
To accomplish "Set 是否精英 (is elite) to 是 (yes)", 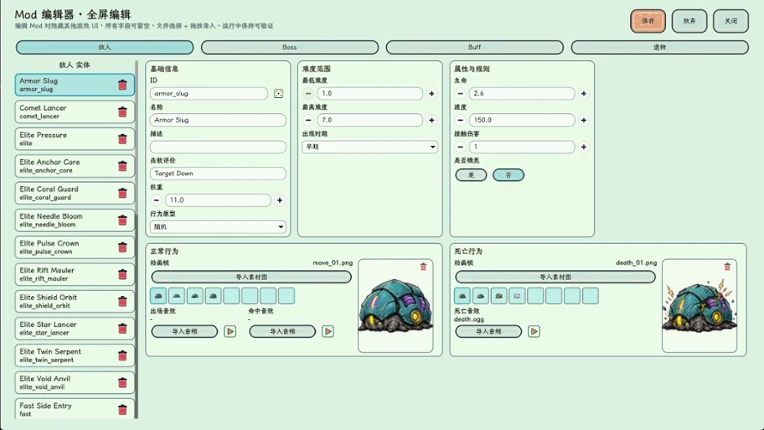I will 471,175.
